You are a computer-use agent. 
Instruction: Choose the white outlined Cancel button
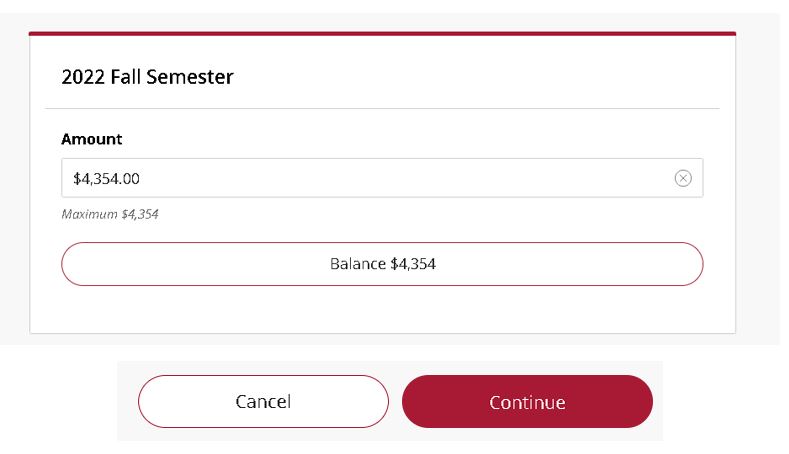click(x=263, y=402)
